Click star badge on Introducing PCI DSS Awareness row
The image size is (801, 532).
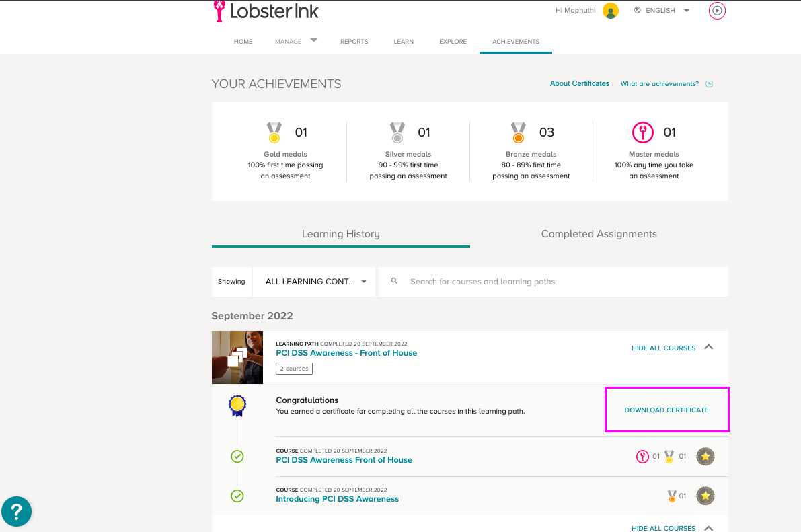[x=705, y=496]
